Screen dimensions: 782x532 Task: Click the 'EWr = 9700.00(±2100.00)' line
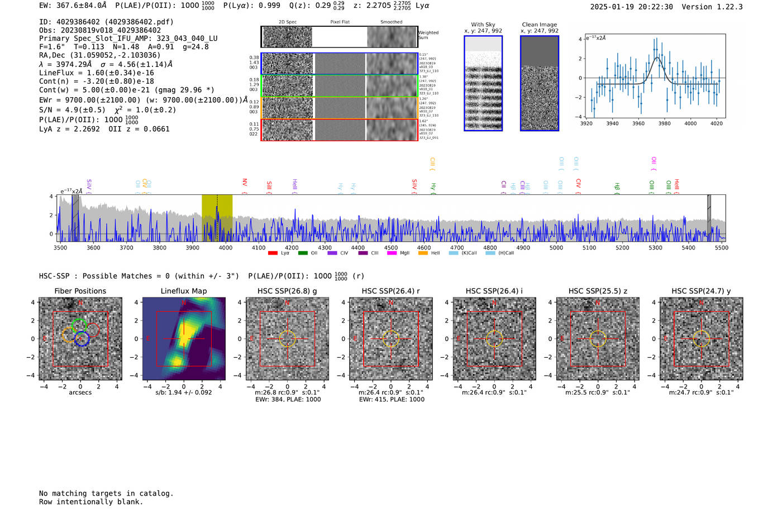[144, 100]
